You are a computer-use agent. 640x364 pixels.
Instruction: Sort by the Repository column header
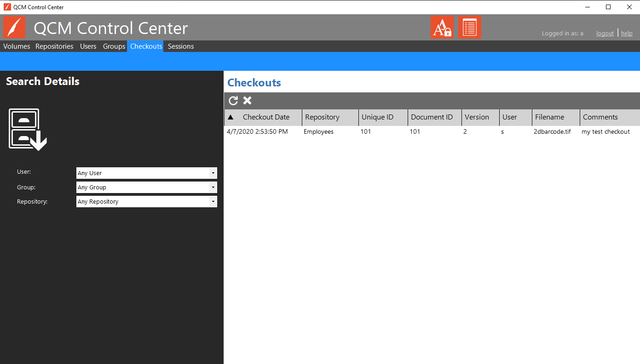coord(322,117)
